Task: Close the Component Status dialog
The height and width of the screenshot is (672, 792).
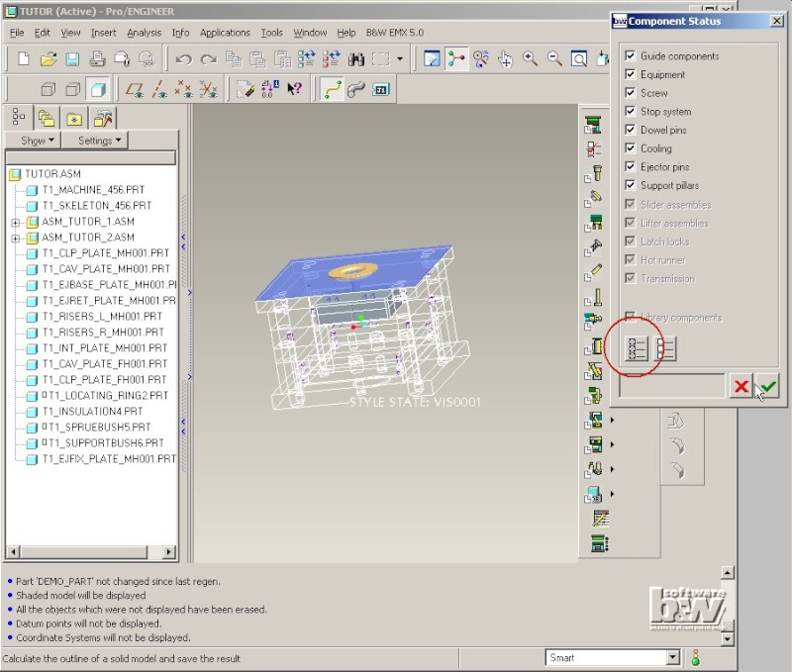Action: tap(776, 21)
